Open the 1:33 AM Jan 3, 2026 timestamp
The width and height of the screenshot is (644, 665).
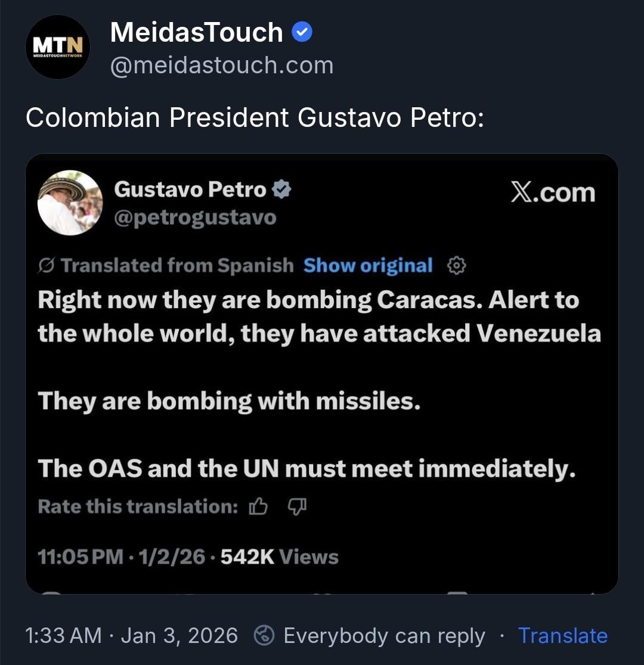pyautogui.click(x=132, y=636)
